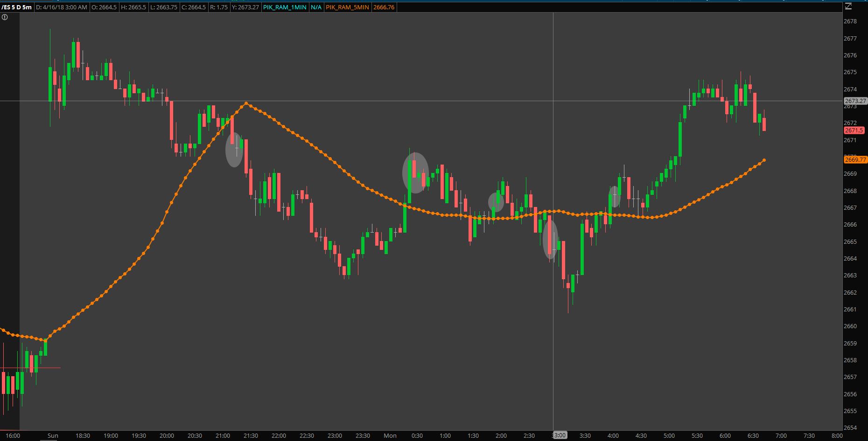The width and height of the screenshot is (868, 441).
Task: Click the 20:00 label on time axis
Action: pyautogui.click(x=167, y=436)
